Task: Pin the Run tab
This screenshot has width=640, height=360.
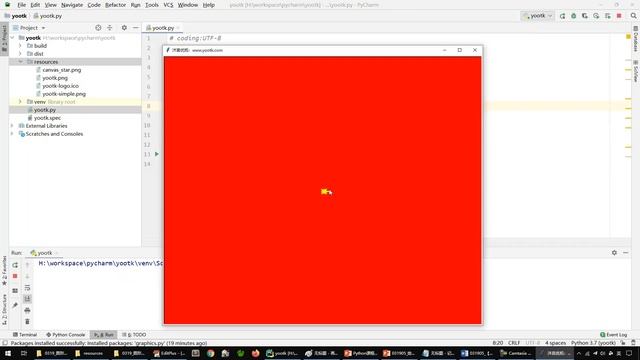Action: [15, 305]
